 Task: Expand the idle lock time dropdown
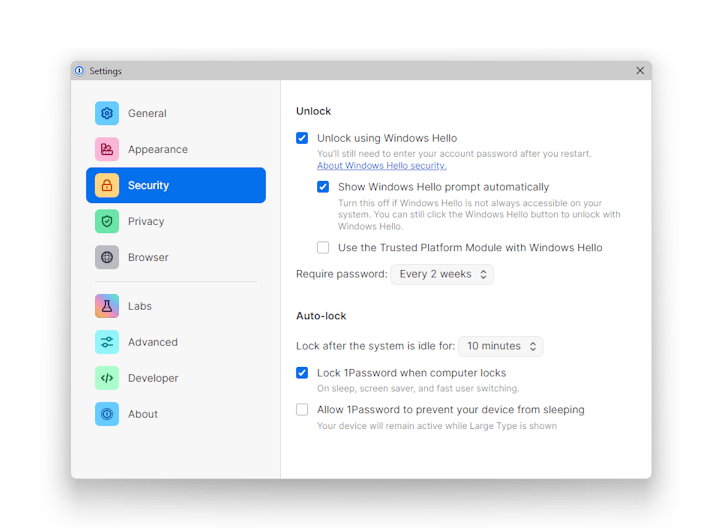click(501, 346)
